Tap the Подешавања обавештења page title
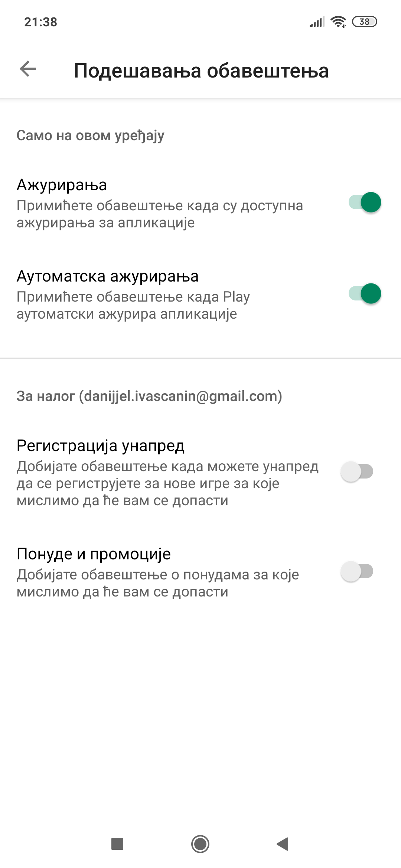Screen dimensions: 401x868 [201, 70]
